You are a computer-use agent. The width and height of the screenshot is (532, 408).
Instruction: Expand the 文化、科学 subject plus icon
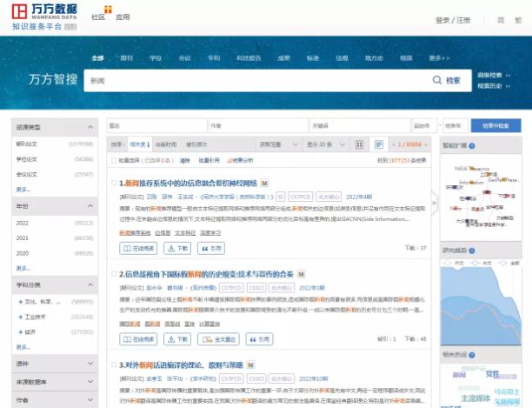tap(21, 302)
